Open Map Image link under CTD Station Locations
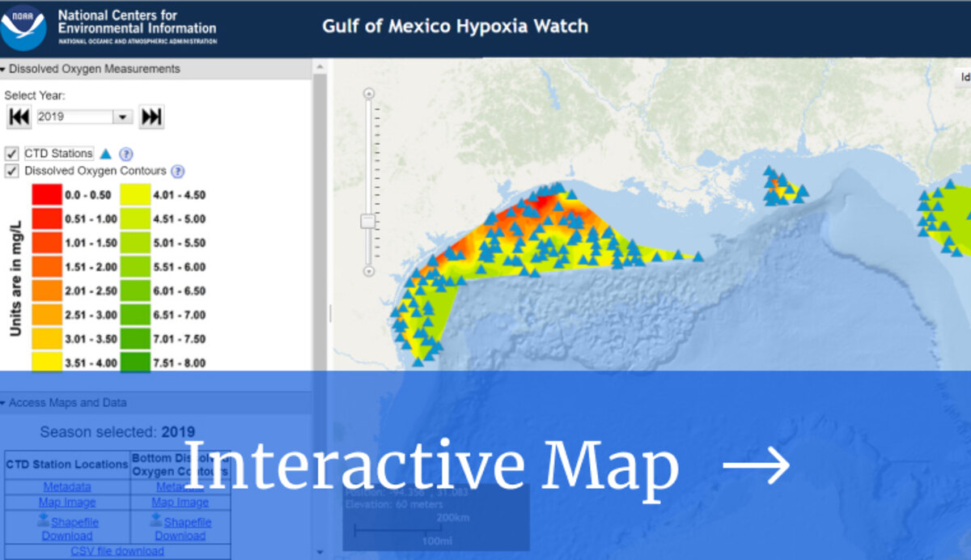This screenshot has height=560, width=971. (67, 503)
